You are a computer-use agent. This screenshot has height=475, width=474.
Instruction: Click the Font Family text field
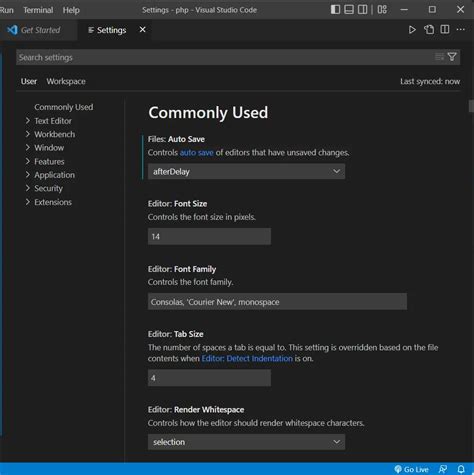[277, 302]
